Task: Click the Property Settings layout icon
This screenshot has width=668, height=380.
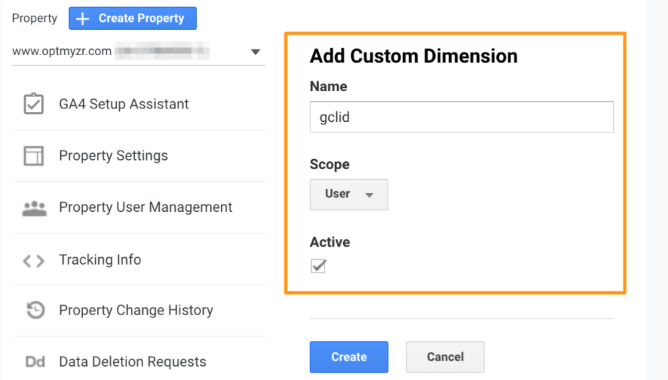Action: pos(34,155)
